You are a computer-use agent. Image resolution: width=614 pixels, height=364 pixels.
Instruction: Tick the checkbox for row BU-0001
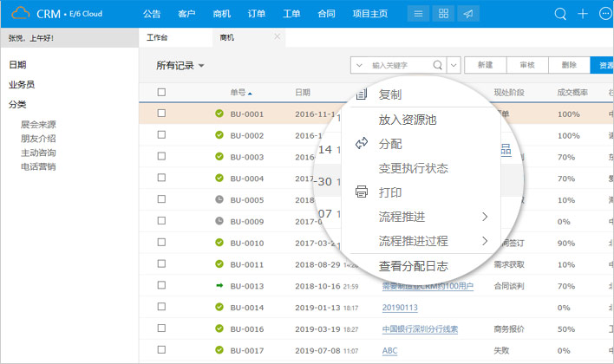[161, 114]
